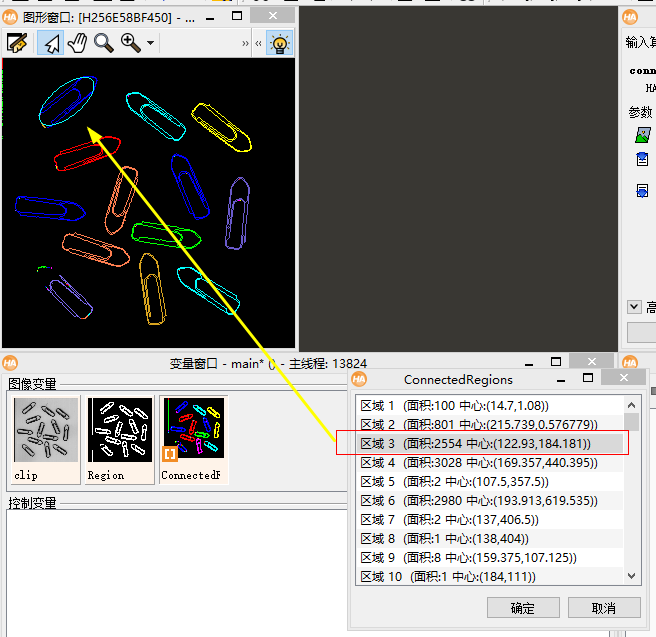
Task: Select row 区域 5 in region list
Action: tap(489, 481)
